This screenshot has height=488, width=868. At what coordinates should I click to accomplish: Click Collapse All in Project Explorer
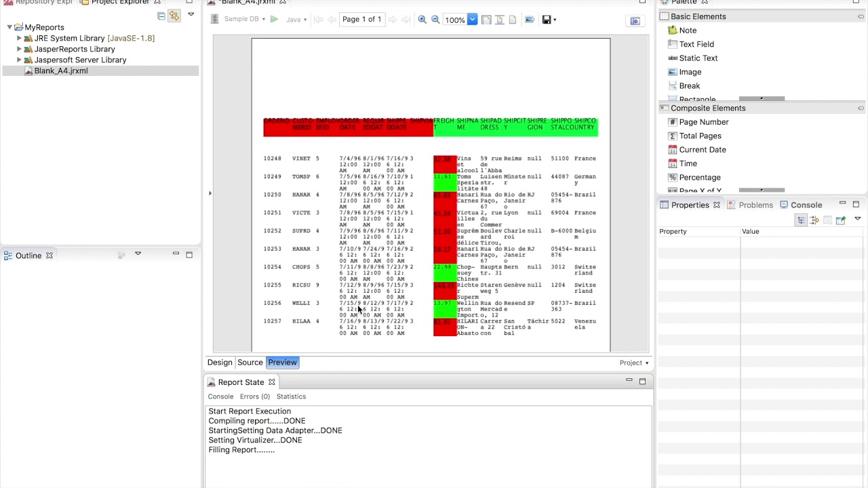(161, 16)
